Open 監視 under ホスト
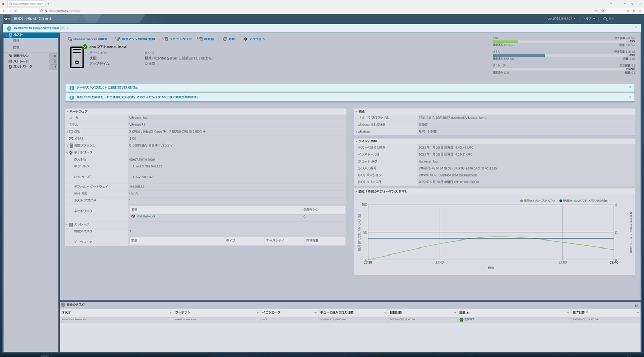644x357 pixels. click(17, 47)
